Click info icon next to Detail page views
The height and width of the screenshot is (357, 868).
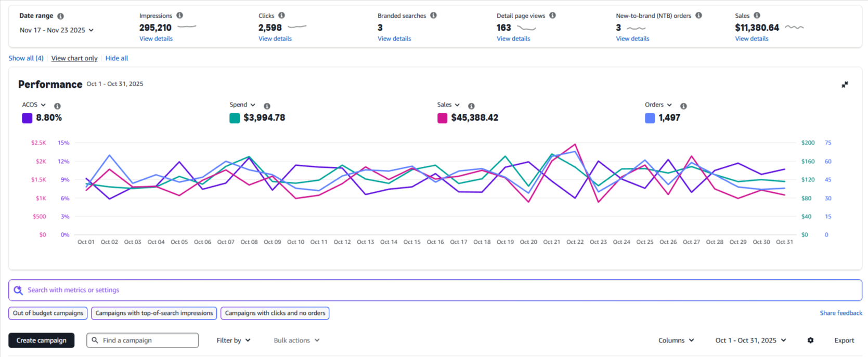[x=552, y=16]
